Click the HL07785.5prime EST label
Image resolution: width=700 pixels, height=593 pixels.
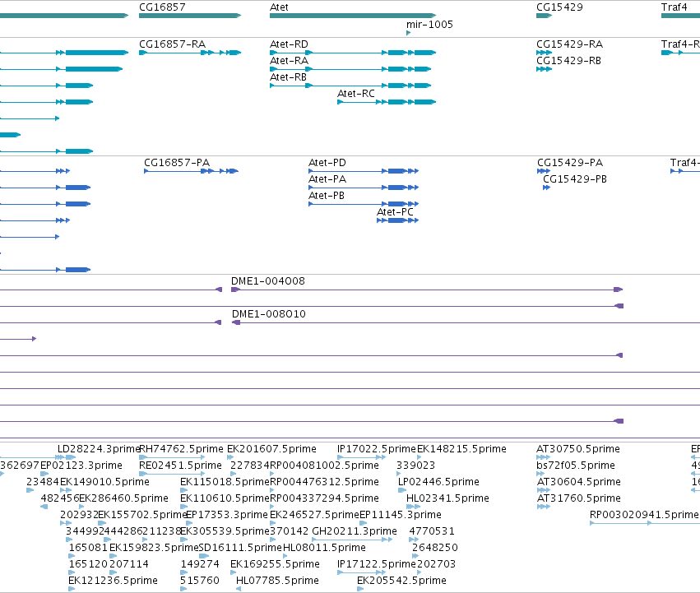click(277, 581)
